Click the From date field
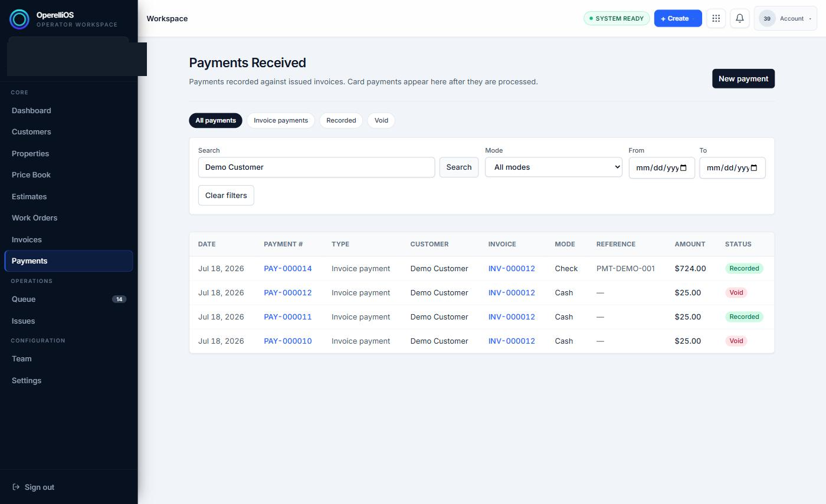Screen dimensions: 826x504 662,167
